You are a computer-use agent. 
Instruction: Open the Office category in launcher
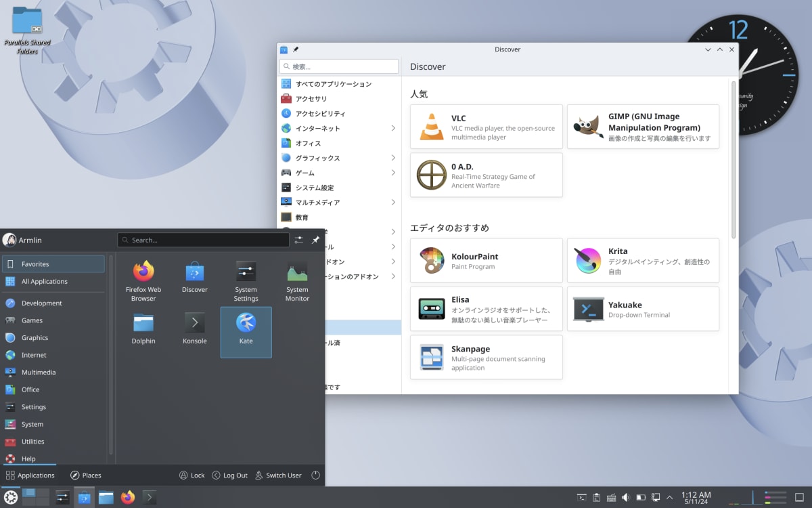pos(53,389)
